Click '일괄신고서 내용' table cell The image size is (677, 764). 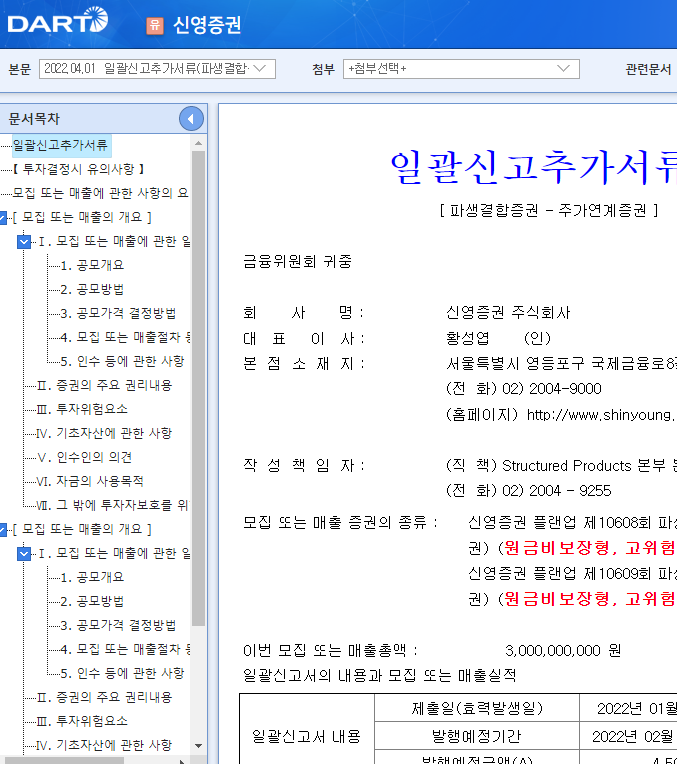[307, 736]
